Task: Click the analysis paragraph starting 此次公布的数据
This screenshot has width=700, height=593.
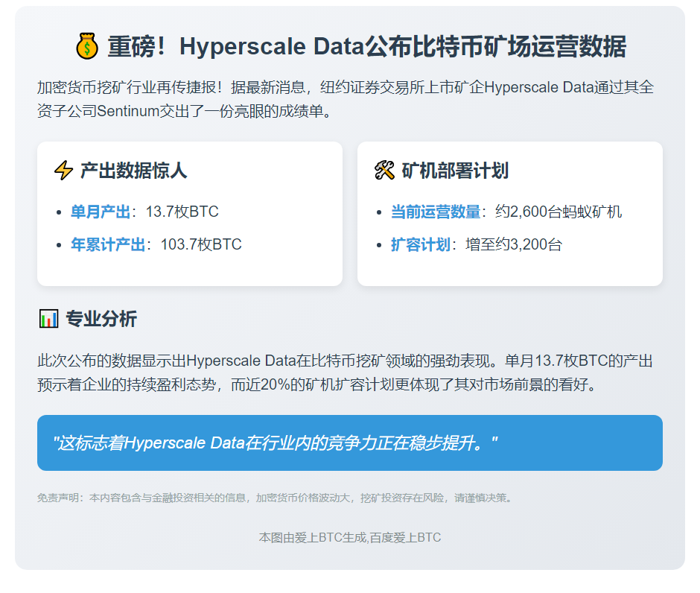Action: point(345,372)
